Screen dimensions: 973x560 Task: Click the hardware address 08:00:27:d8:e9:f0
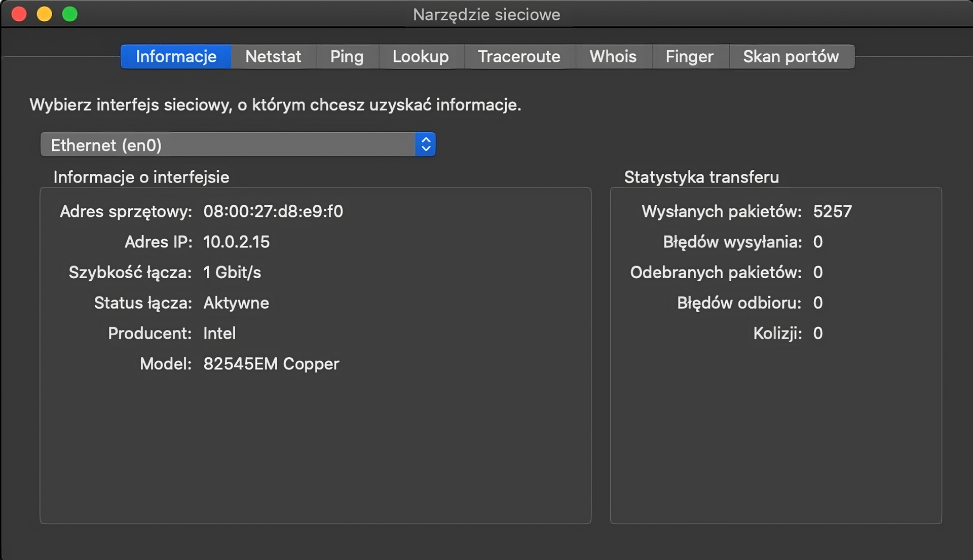pos(273,211)
